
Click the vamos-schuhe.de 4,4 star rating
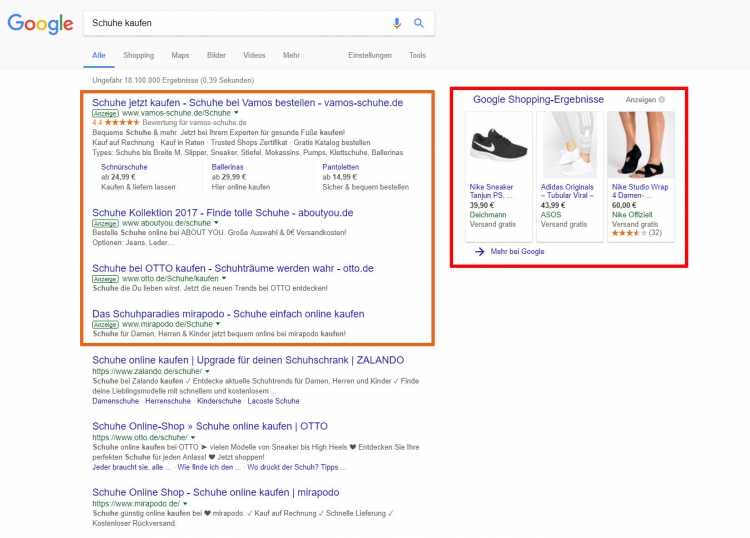(116, 122)
